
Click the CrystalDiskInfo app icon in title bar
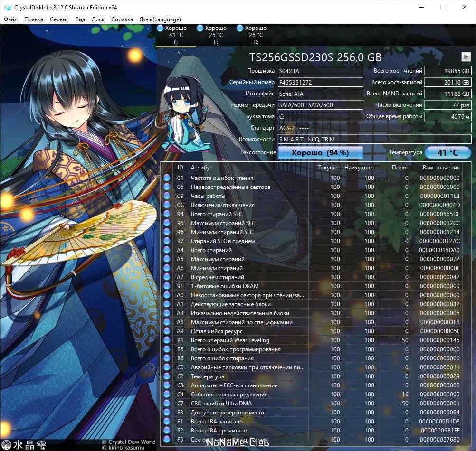pyautogui.click(x=8, y=7)
